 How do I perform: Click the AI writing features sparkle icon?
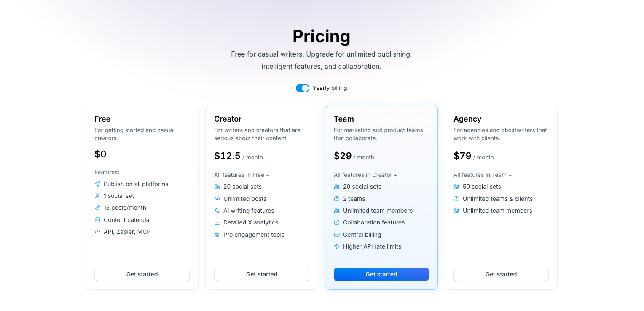217,211
